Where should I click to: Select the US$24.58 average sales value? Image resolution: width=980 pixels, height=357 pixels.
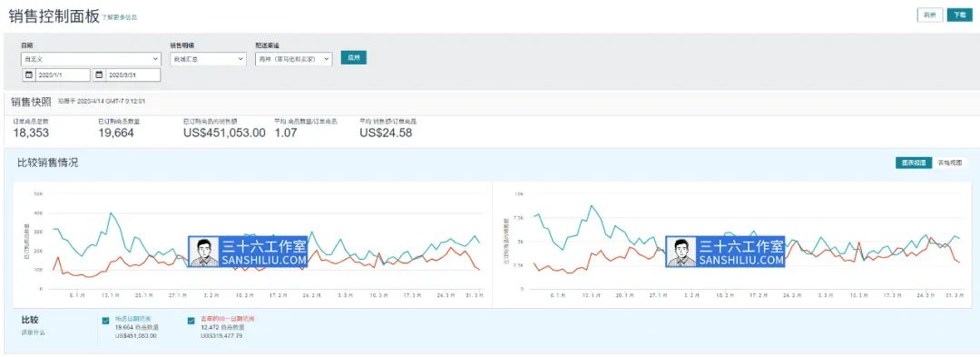tap(386, 133)
